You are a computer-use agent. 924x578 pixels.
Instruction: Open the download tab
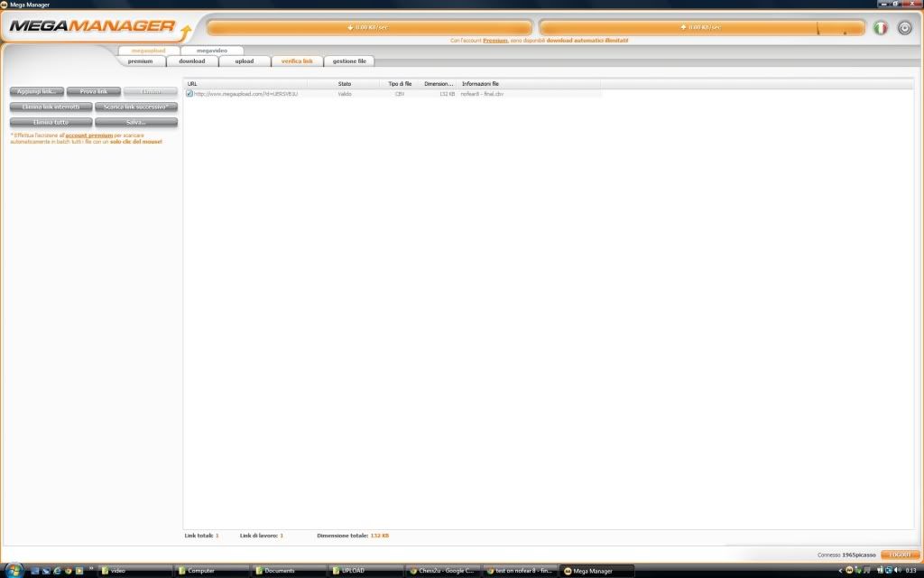(x=192, y=61)
